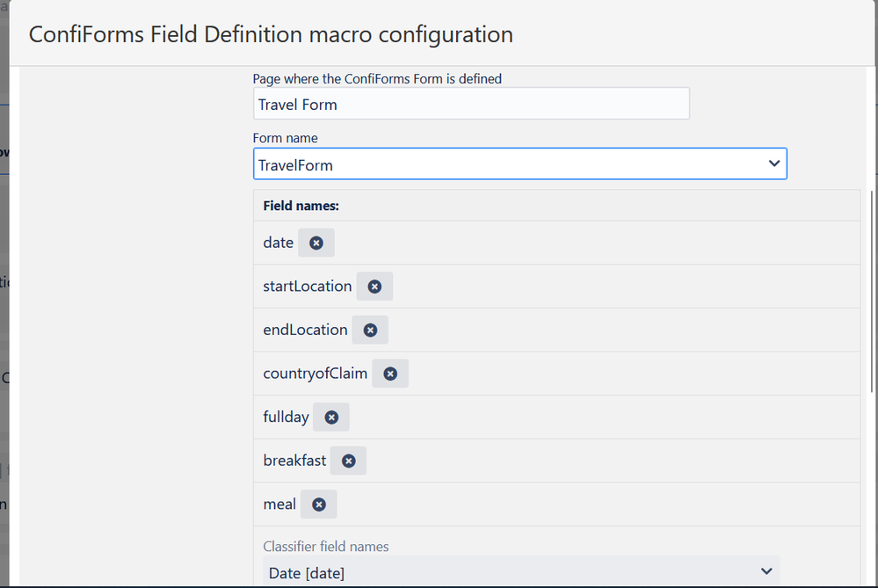
Task: Remove the endLocation field
Action: 370,330
